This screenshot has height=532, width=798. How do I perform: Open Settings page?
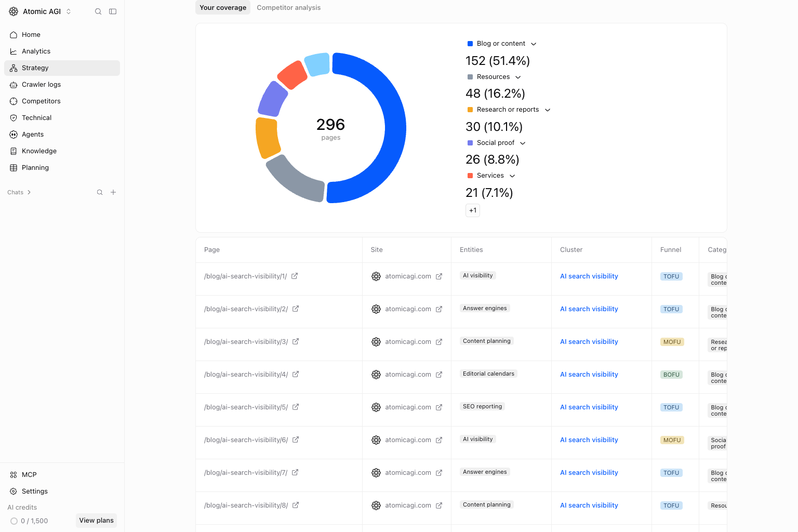coord(62,491)
